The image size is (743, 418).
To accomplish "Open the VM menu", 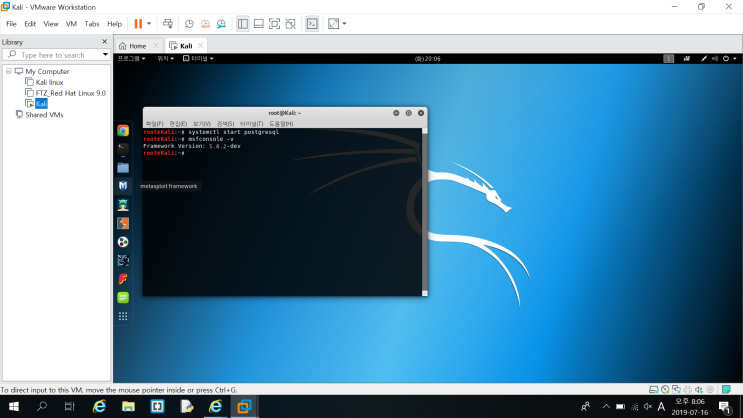I will (x=71, y=24).
